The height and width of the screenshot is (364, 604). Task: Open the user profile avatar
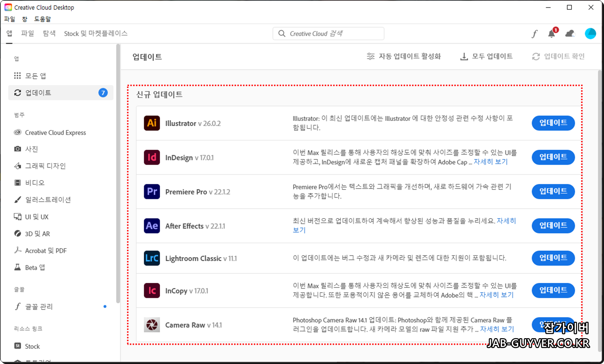(x=590, y=34)
